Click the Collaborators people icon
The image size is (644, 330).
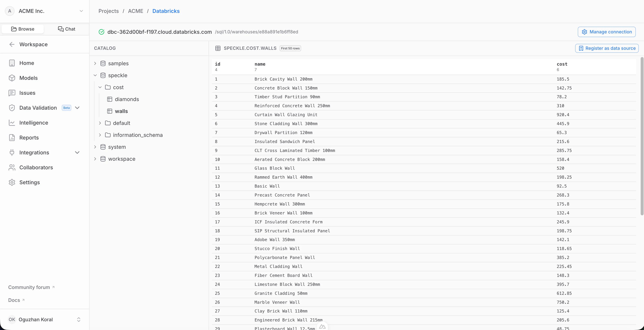pyautogui.click(x=12, y=167)
